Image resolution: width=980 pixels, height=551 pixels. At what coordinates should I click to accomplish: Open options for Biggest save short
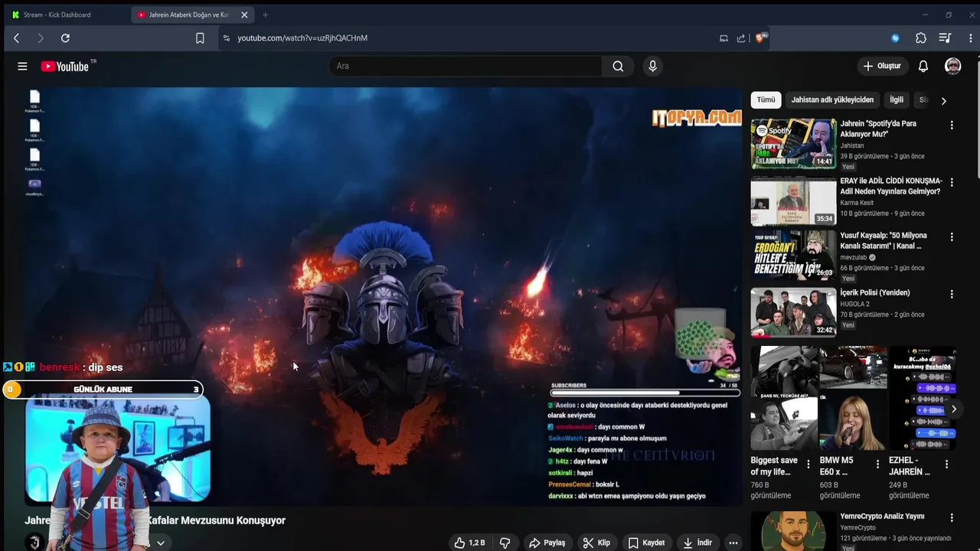pyautogui.click(x=808, y=464)
